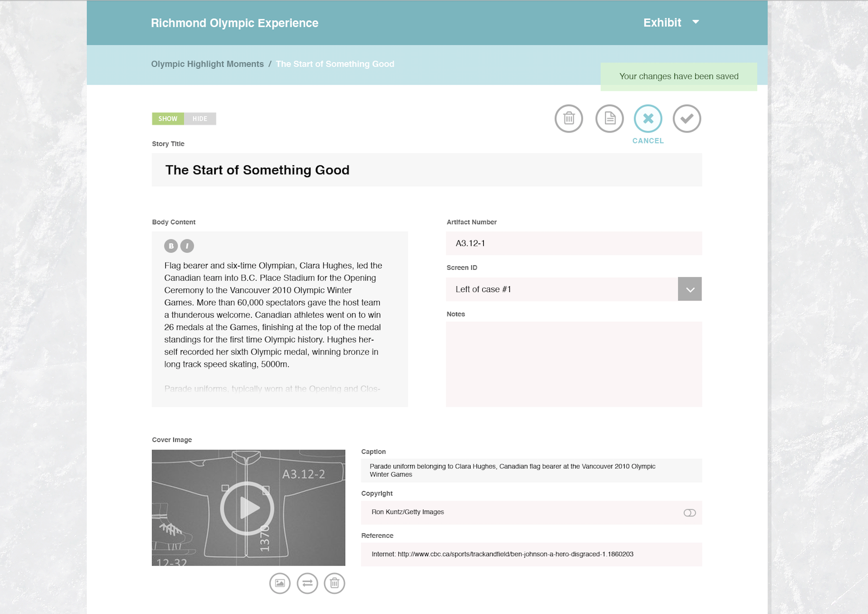Play the cover image video
Viewport: 868px width, 614px height.
247,508
